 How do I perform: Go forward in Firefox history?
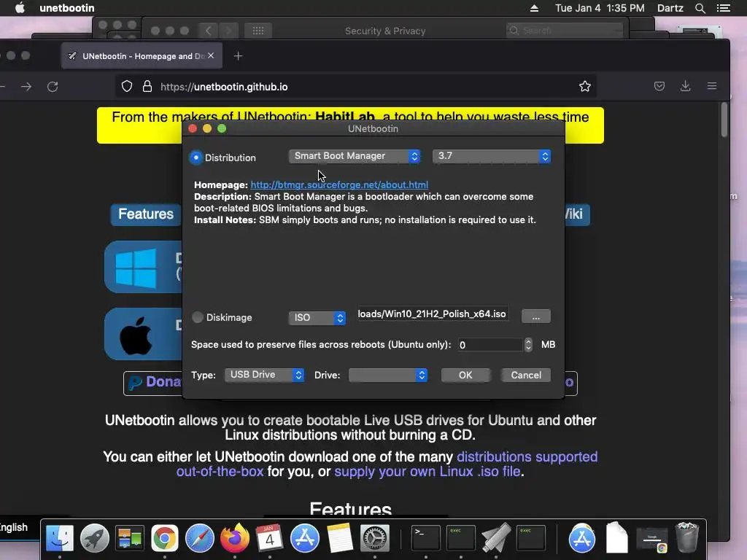[x=26, y=87]
